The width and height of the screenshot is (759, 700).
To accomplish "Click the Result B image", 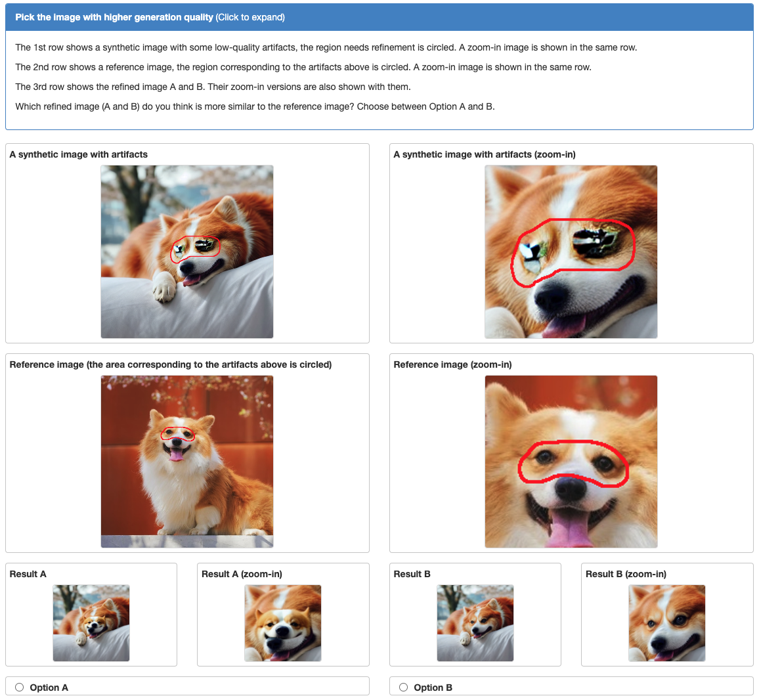I will point(475,623).
